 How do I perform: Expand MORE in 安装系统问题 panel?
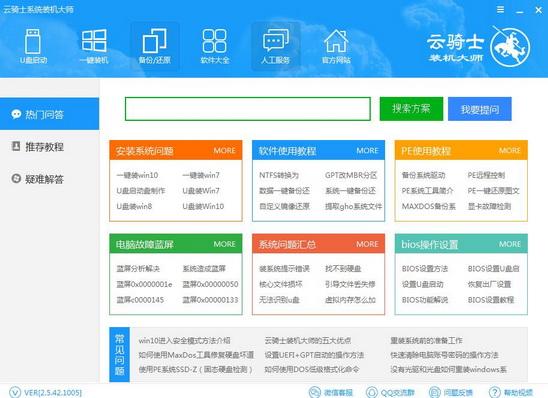coord(224,151)
